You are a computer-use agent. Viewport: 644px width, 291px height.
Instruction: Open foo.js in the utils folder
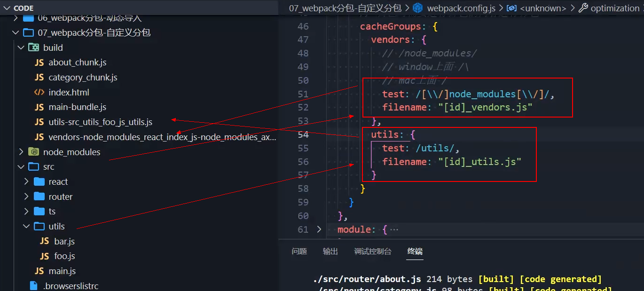click(x=64, y=256)
